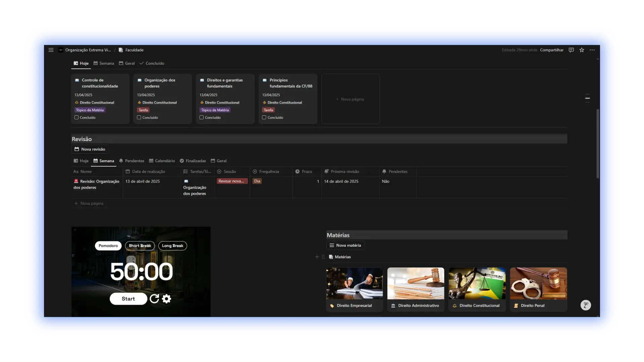Click the plus icon beside Matérias block
Viewport: 644px width, 362px height.
pyautogui.click(x=317, y=257)
